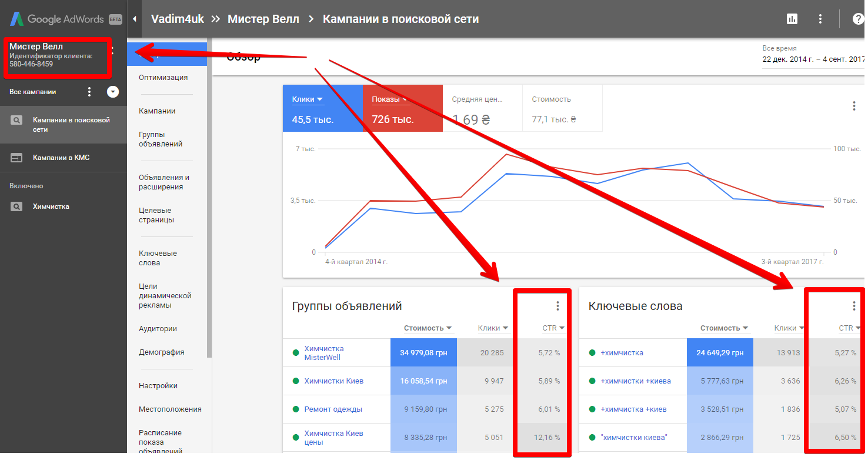The image size is (868, 460).
Task: Open the "химчистки киева" keyword link
Action: [634, 438]
